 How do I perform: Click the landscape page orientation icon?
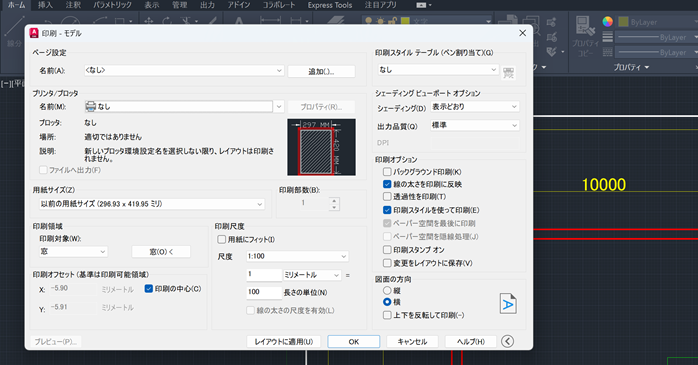click(x=508, y=304)
